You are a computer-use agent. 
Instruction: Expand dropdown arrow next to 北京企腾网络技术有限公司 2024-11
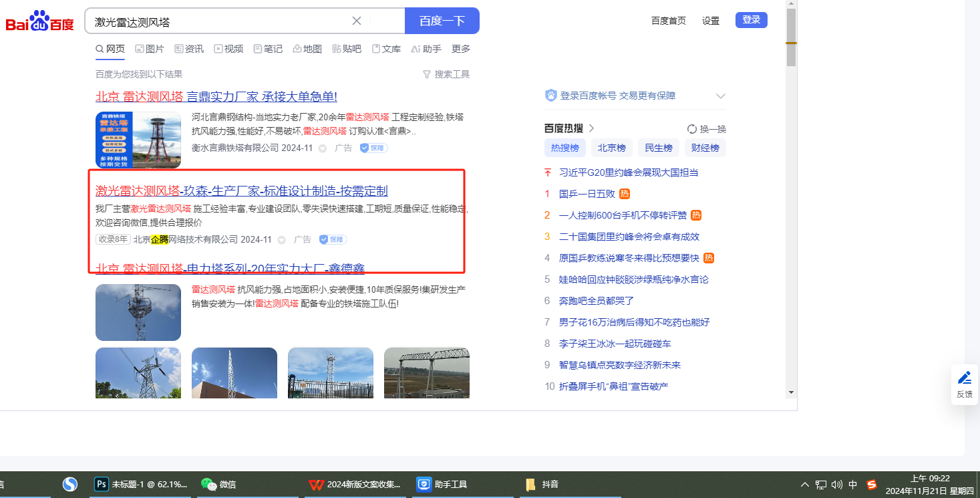click(282, 240)
